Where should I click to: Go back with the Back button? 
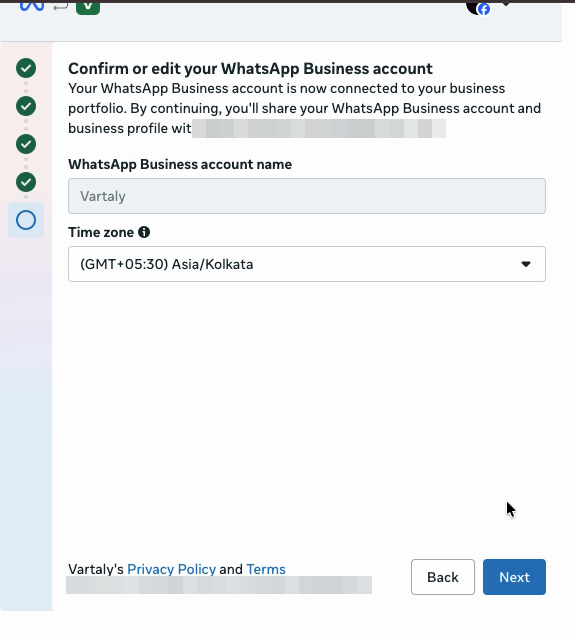[443, 577]
